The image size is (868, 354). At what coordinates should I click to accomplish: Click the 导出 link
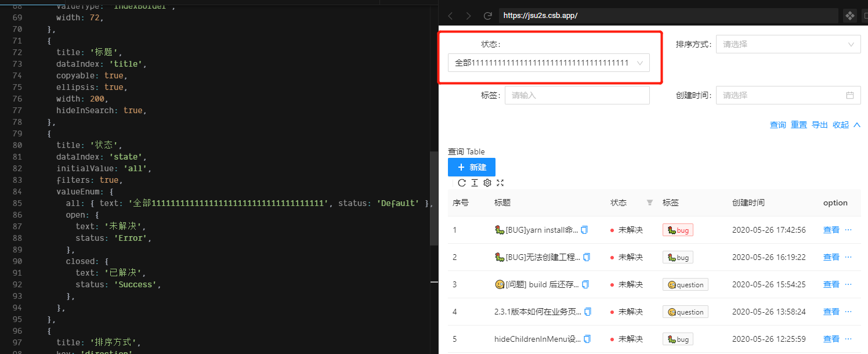click(x=820, y=125)
